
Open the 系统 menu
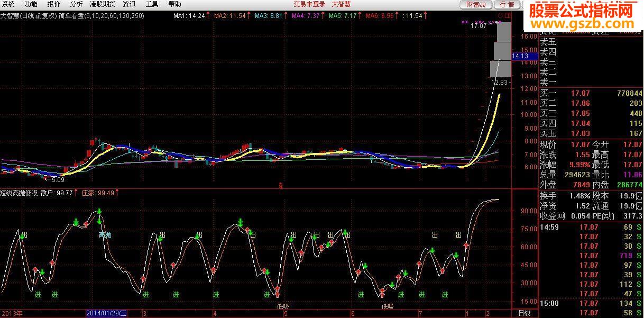(x=8, y=4)
